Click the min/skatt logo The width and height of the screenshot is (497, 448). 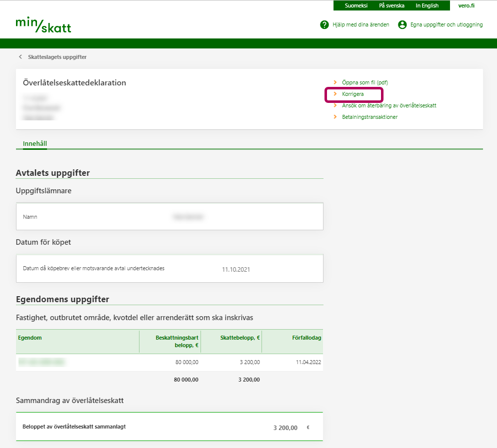(x=43, y=25)
